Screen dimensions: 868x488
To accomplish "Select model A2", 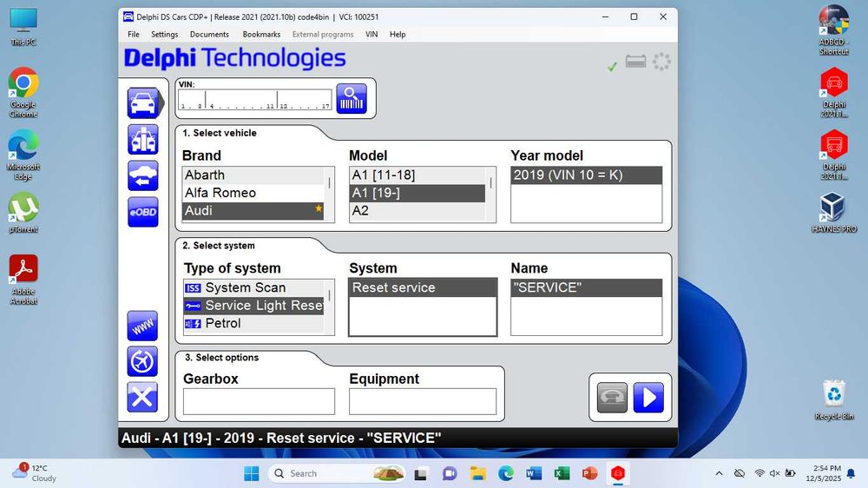I will 418,210.
